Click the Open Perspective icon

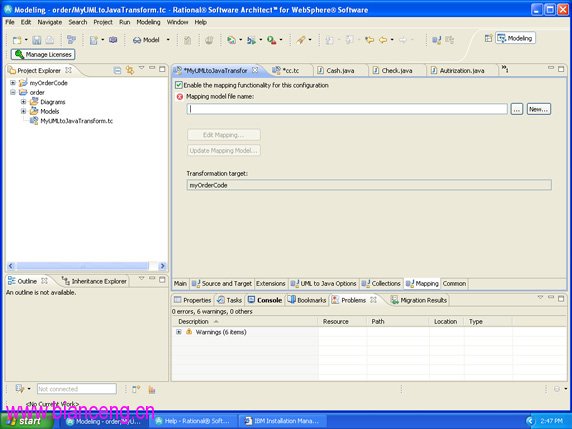point(488,38)
